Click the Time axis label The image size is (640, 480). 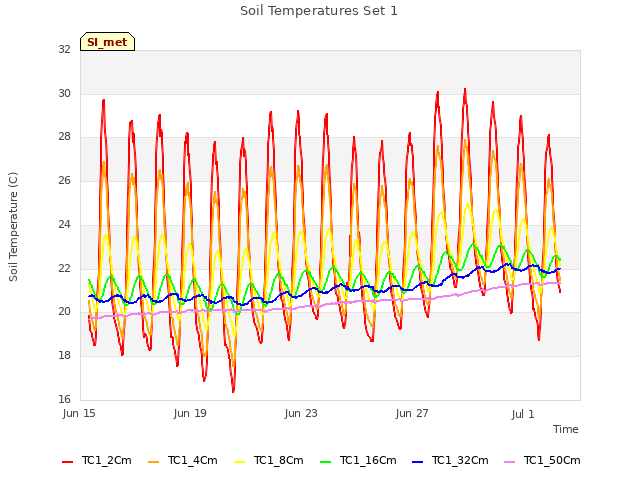point(566,429)
